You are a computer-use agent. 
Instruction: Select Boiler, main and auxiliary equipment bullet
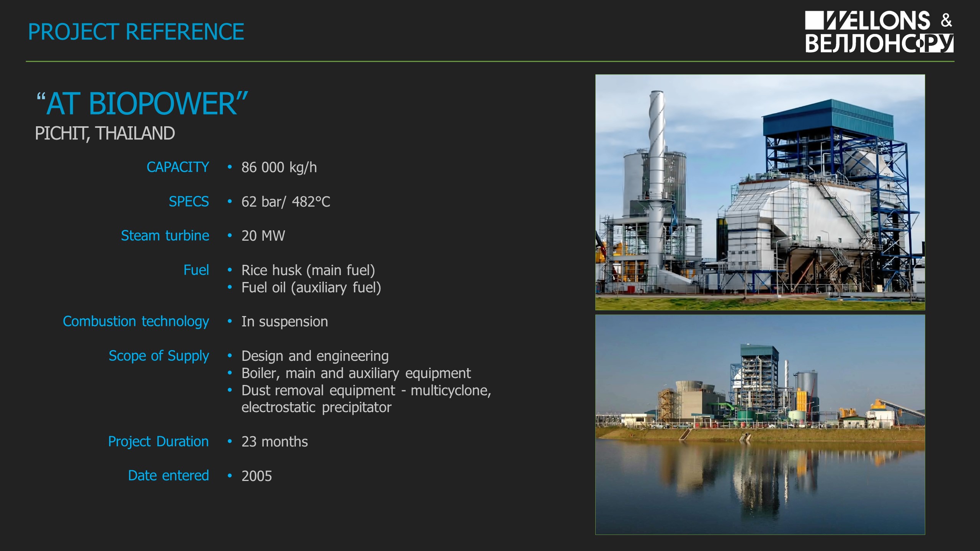pos(356,373)
